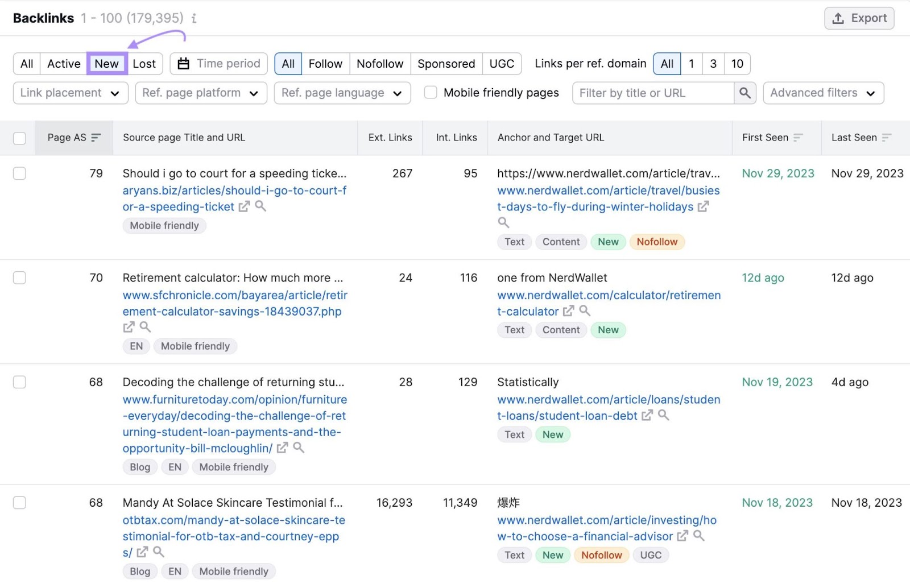Click the preview magnifier next to the retirement-calculator URL

pos(585,311)
